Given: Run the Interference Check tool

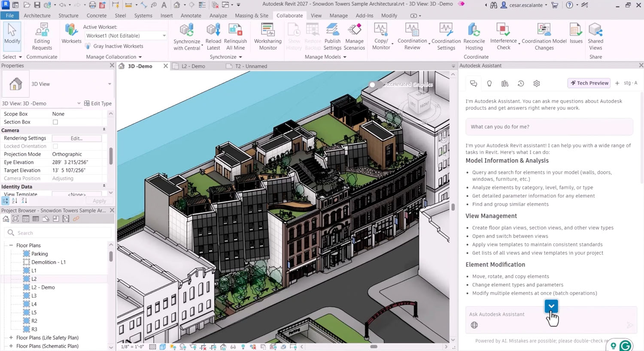Looking at the screenshot, I should click(x=503, y=37).
